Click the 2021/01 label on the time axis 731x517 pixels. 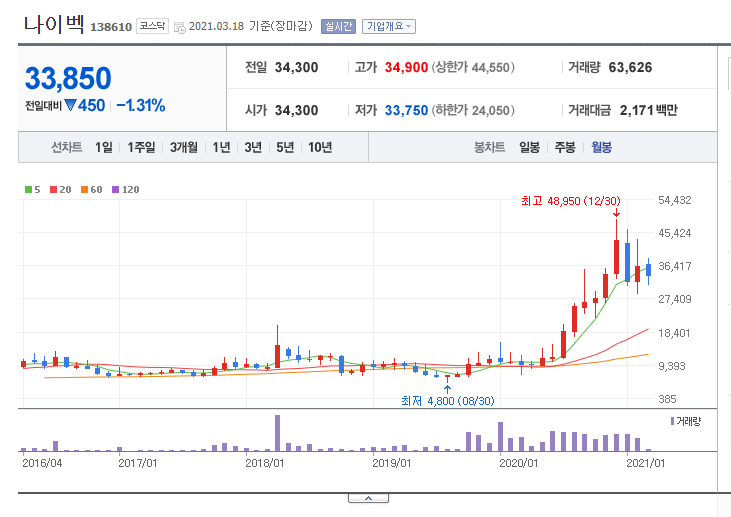coord(645,463)
